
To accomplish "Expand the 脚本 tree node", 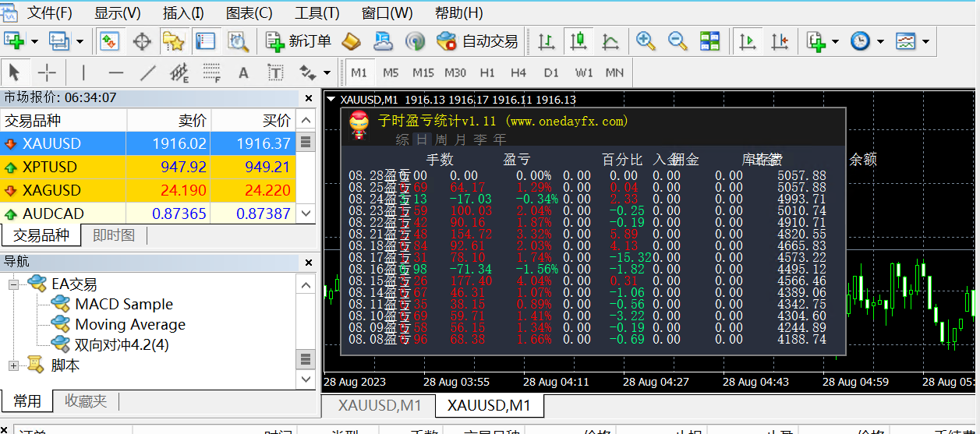I will click(13, 365).
